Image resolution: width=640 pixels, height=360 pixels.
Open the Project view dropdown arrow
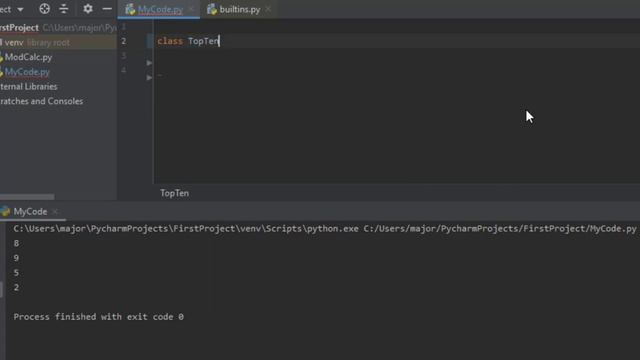point(20,9)
